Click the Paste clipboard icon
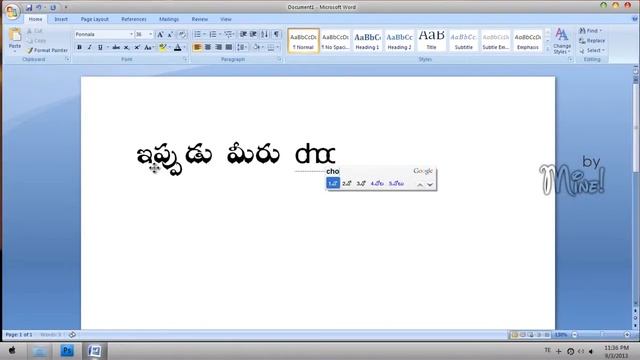 15,35
